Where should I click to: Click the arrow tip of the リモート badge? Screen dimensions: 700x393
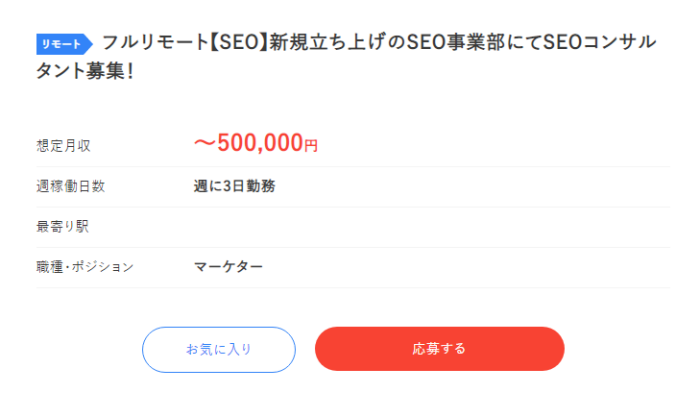click(x=88, y=44)
